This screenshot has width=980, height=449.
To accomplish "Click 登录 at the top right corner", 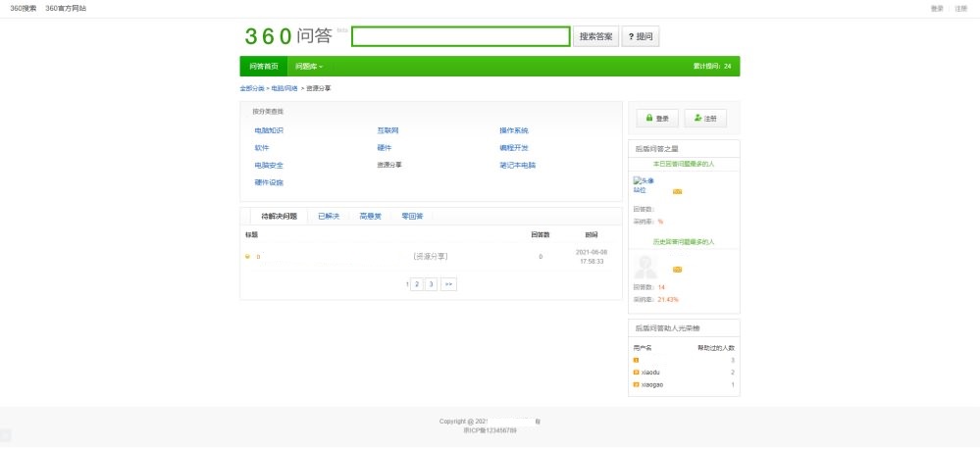I will (x=937, y=9).
